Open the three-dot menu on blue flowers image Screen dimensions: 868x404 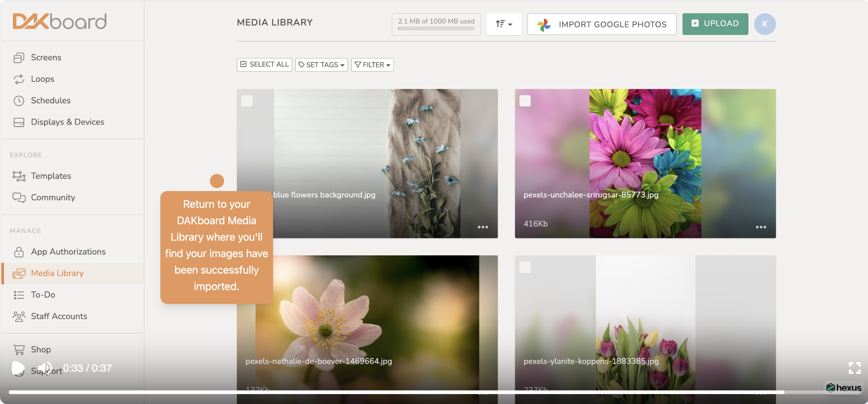coord(483,227)
